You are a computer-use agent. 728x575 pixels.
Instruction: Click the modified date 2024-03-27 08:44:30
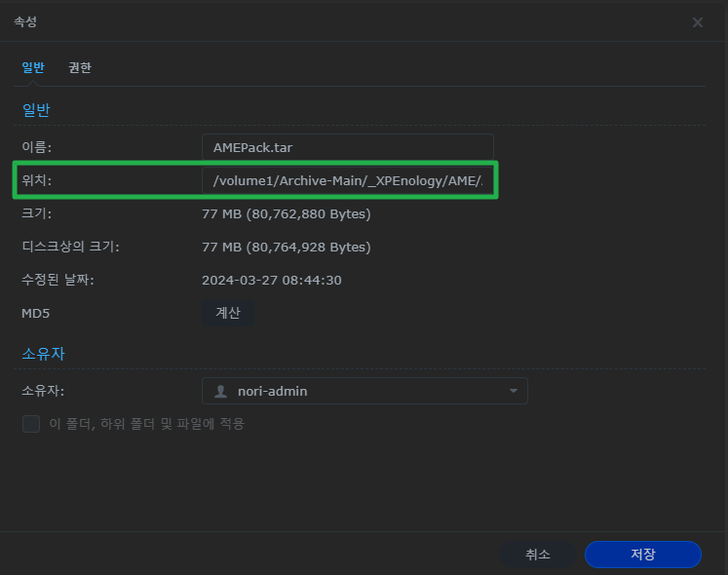pos(271,280)
